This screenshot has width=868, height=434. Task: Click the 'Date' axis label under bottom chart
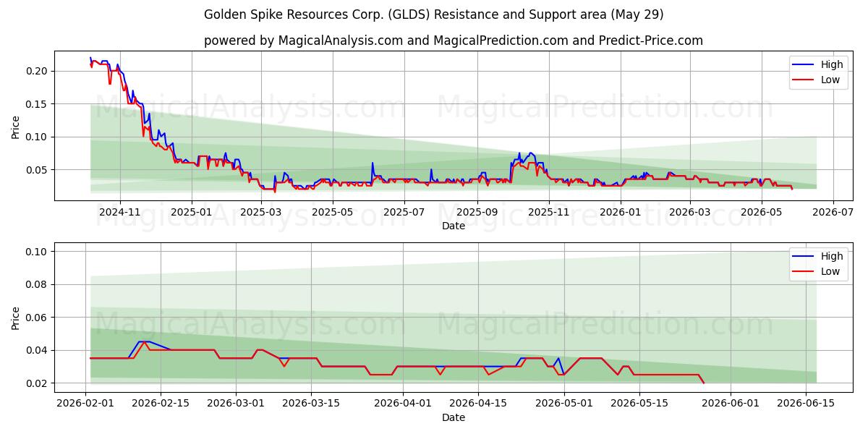454,418
